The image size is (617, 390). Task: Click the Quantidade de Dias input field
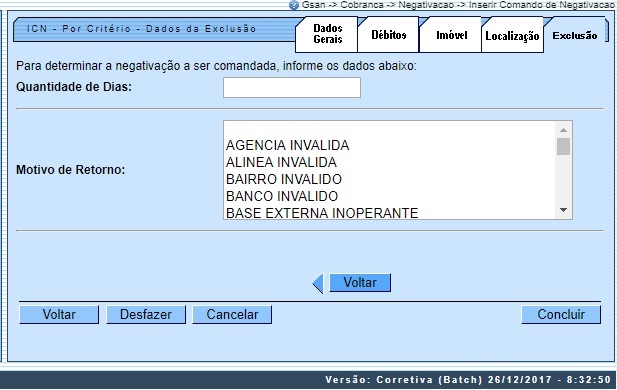click(x=292, y=87)
